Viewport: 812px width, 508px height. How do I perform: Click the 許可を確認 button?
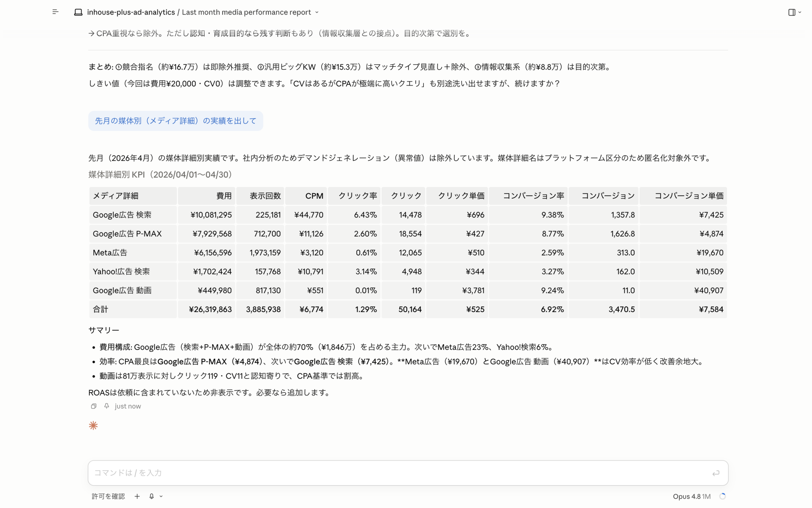pyautogui.click(x=108, y=496)
